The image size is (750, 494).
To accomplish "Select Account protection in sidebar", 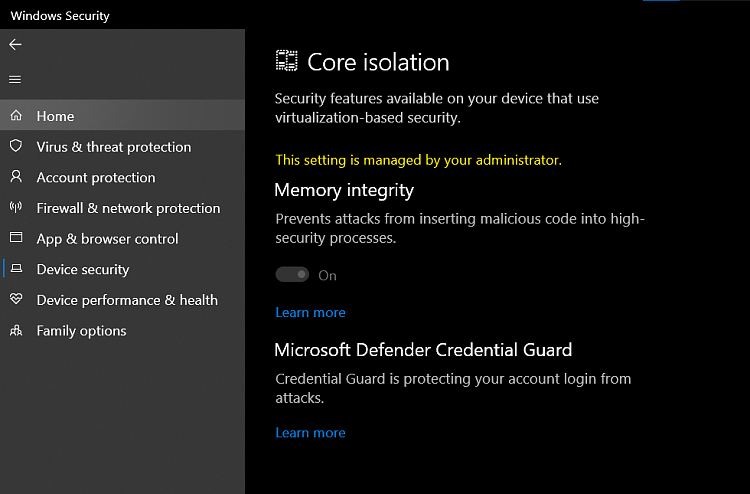I will pyautogui.click(x=122, y=177).
